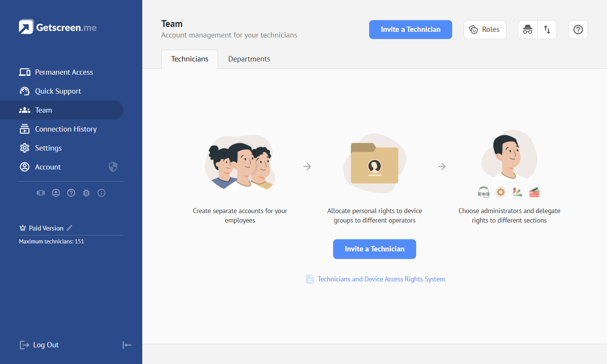The width and height of the screenshot is (607, 364).
Task: Click the incognito hat-and-glasses icon
Action: coord(528,30)
